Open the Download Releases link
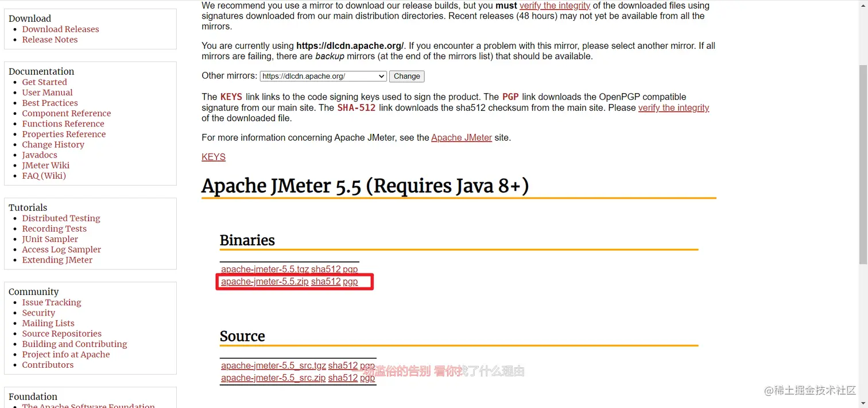868x408 pixels. [x=60, y=29]
